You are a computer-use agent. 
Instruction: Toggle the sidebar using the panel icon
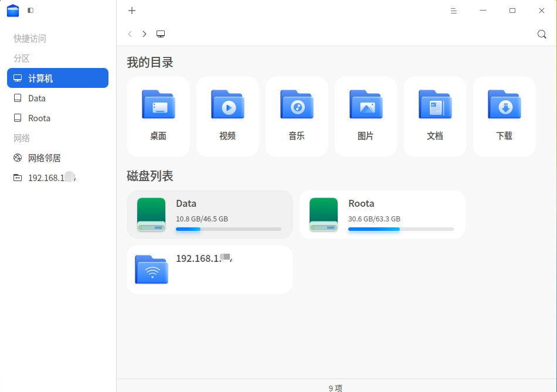pos(32,10)
